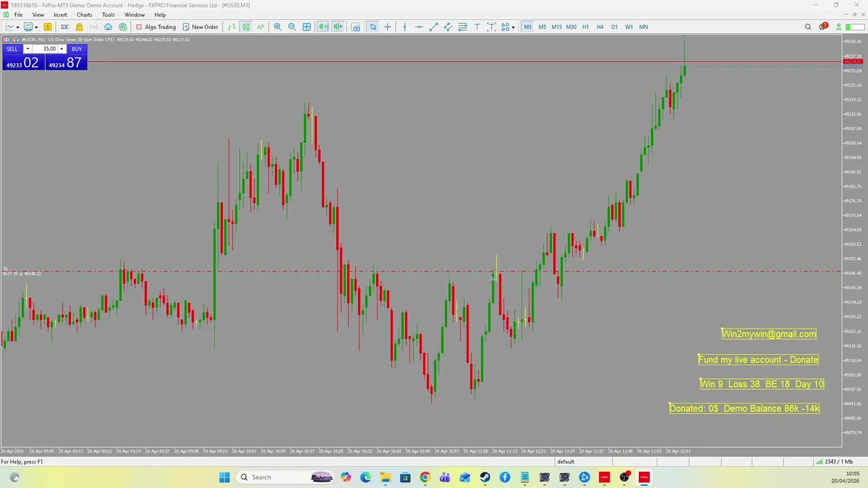Click the Signals broadcast icon
Viewport: 868px width, 488px height.
(94, 27)
